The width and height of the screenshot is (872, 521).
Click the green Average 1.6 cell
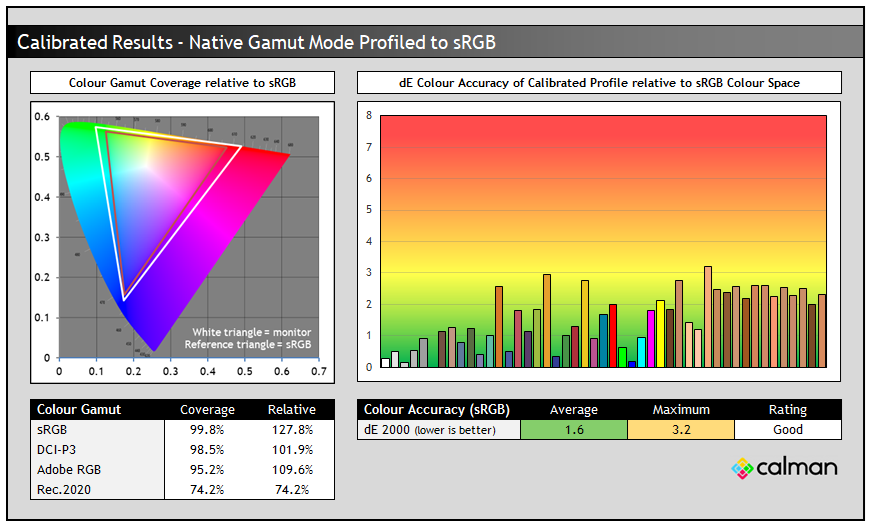click(574, 430)
